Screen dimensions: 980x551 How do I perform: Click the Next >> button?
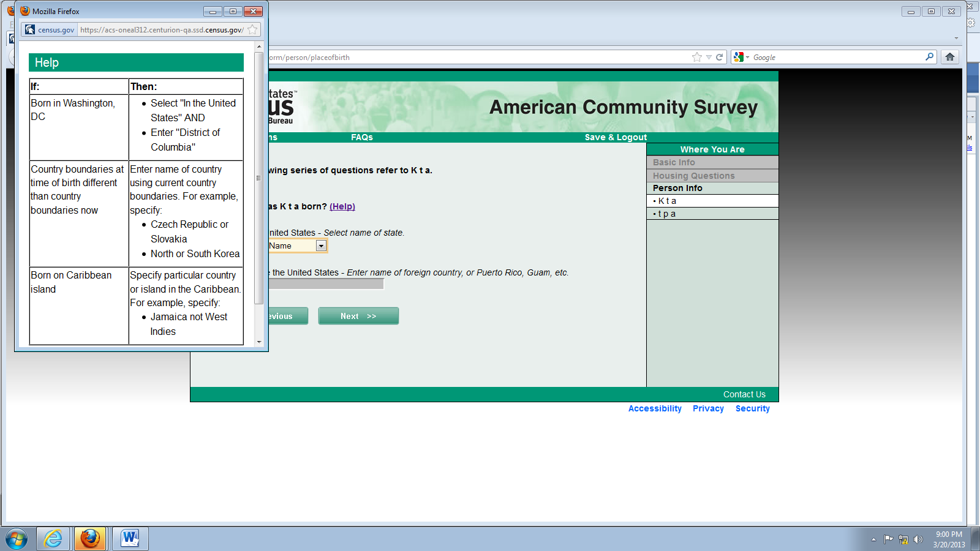358,316
